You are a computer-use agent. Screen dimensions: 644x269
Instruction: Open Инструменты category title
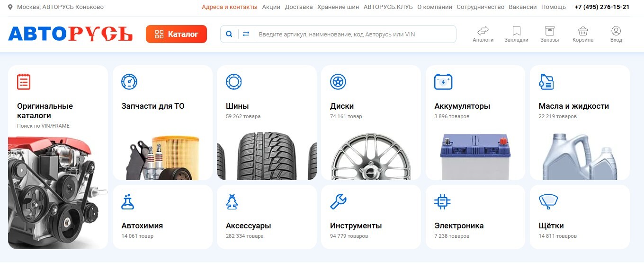[356, 226]
